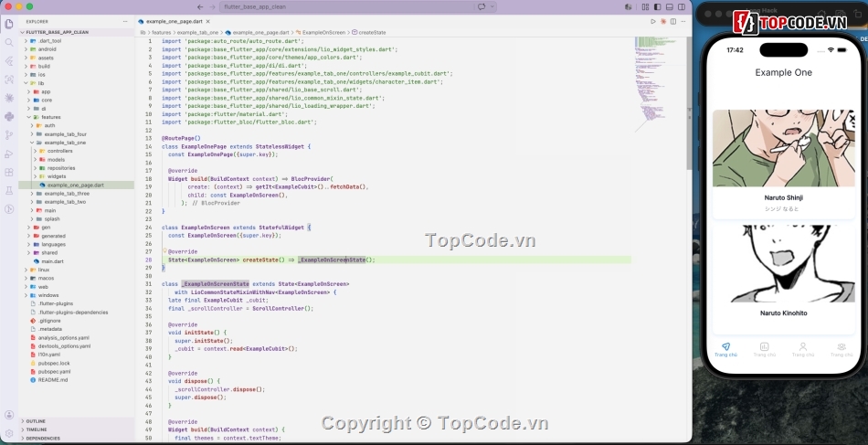This screenshot has height=445, width=868.
Task: Expand the shared folder
Action: [77, 253]
